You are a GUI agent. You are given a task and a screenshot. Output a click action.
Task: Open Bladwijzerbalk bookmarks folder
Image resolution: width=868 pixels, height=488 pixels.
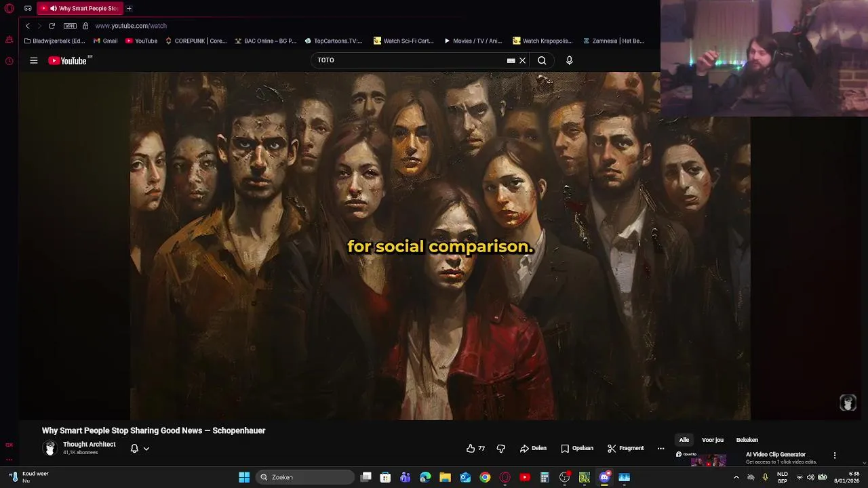pyautogui.click(x=54, y=41)
